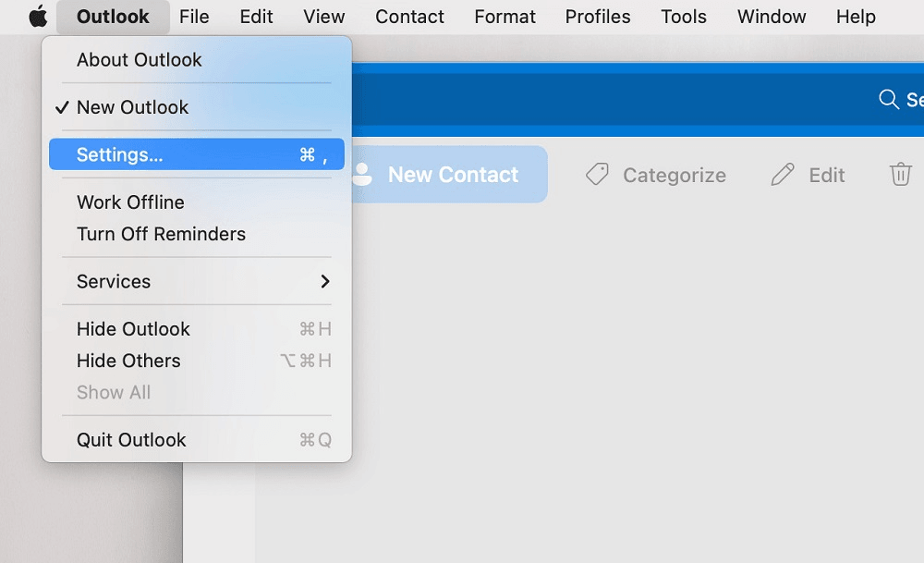
Task: Select the Format menu
Action: [x=505, y=16]
